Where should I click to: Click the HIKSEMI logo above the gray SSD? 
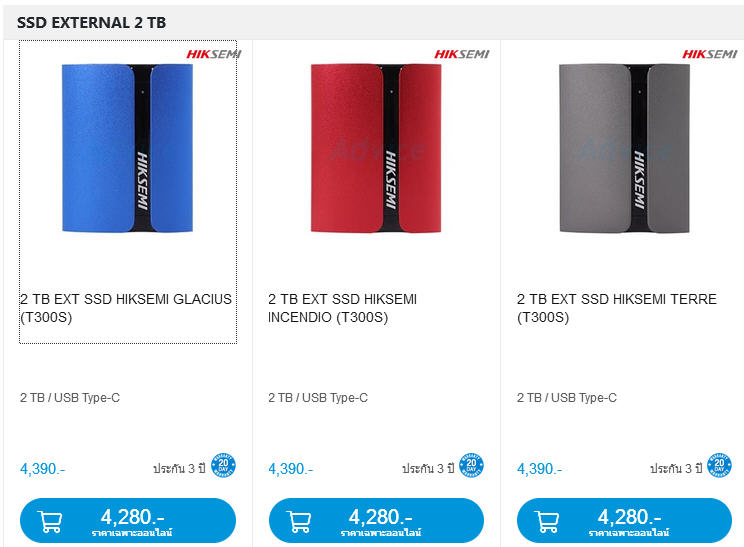click(710, 54)
